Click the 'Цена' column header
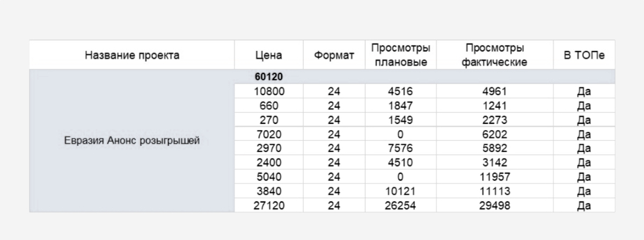The height and width of the screenshot is (240, 644). (269, 56)
